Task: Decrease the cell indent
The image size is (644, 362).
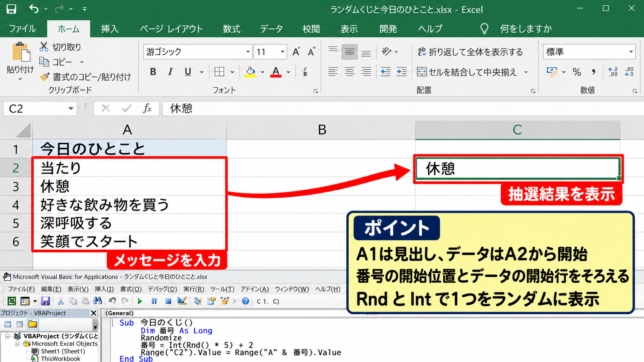Action: (x=386, y=72)
